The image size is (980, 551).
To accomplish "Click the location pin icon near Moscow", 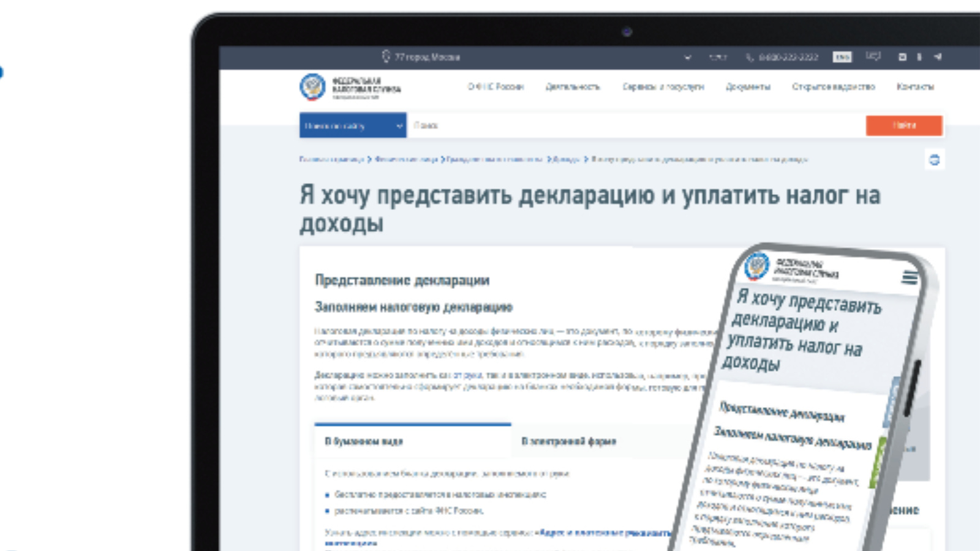I will pos(386,56).
